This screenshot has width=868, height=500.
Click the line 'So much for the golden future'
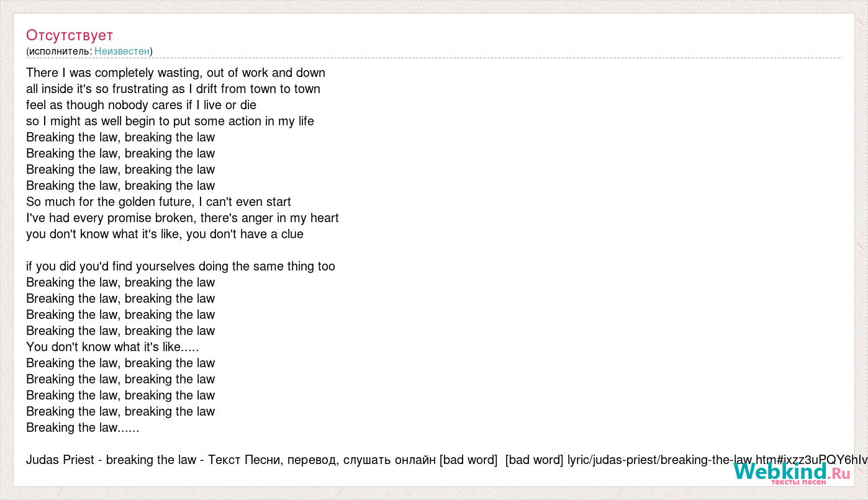[x=158, y=202]
